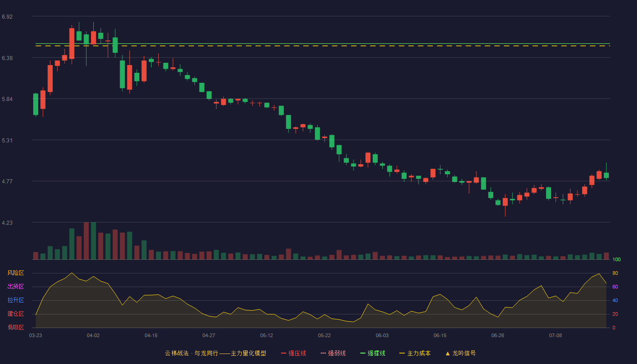Toggle the 强撑线 legend series

tap(373, 353)
